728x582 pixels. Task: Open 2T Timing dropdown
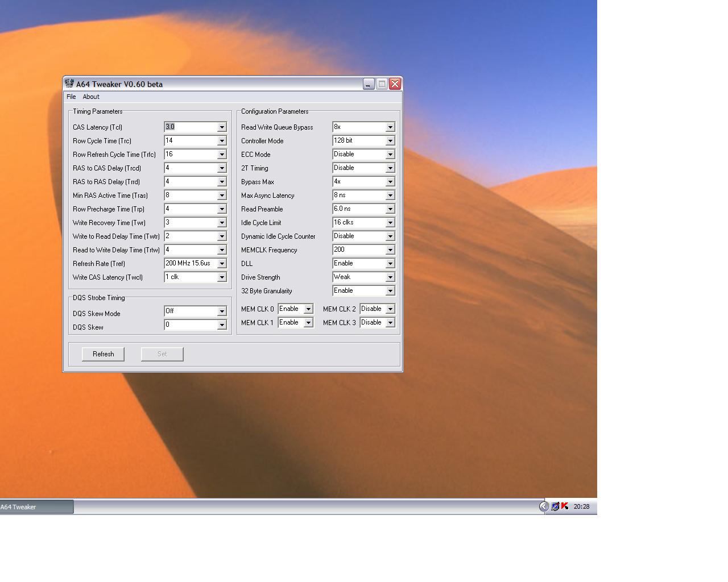(x=390, y=168)
